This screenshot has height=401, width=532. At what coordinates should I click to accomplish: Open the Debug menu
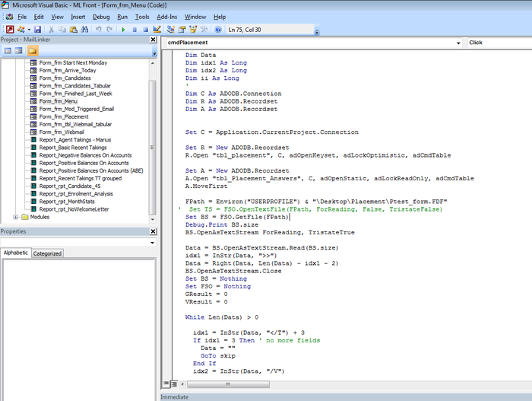pos(101,17)
